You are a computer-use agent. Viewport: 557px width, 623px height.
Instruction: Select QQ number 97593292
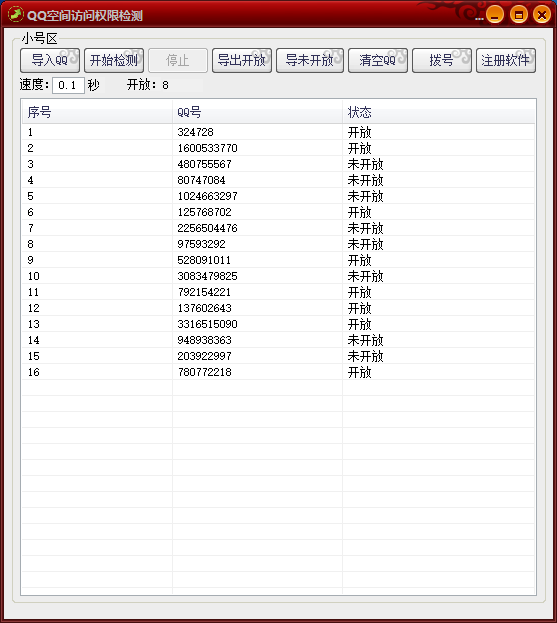pyautogui.click(x=201, y=244)
